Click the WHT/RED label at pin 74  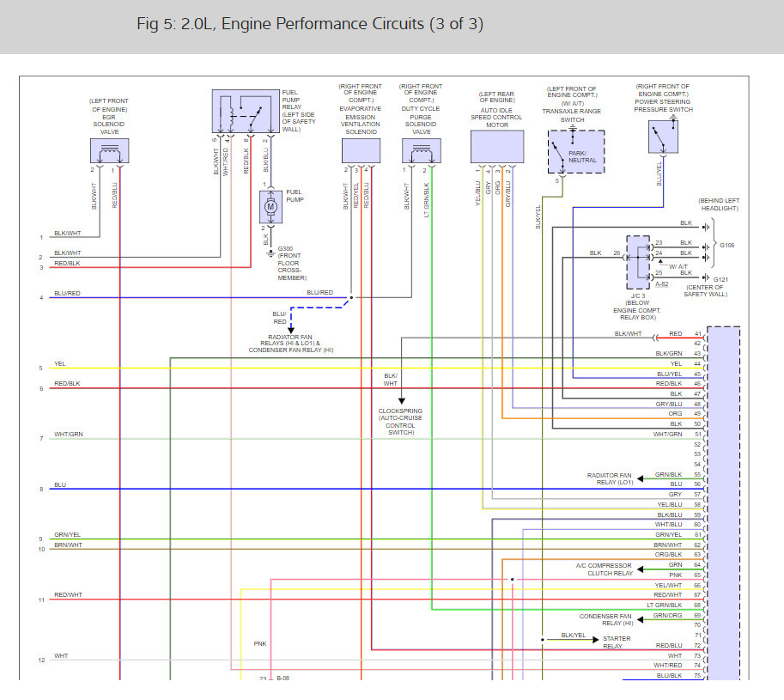(667, 666)
